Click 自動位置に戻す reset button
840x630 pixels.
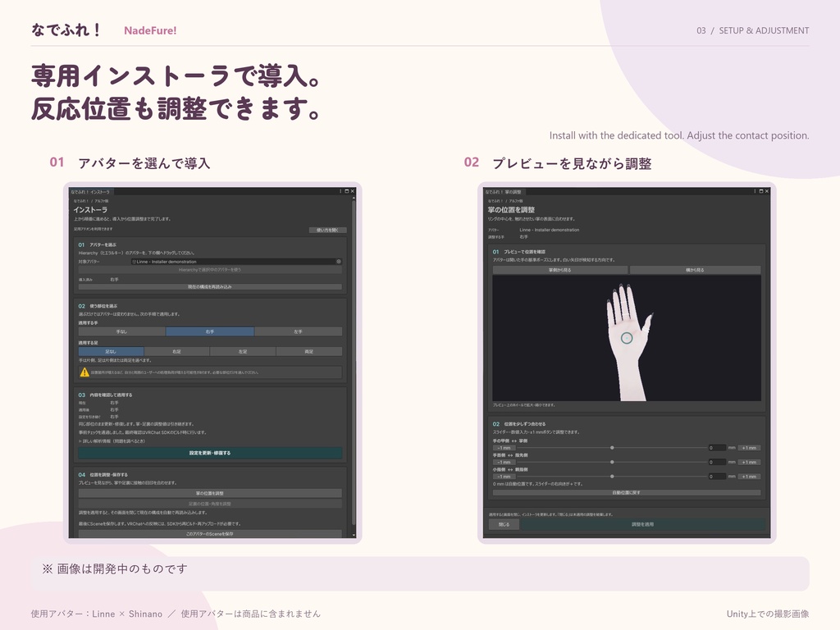[626, 492]
